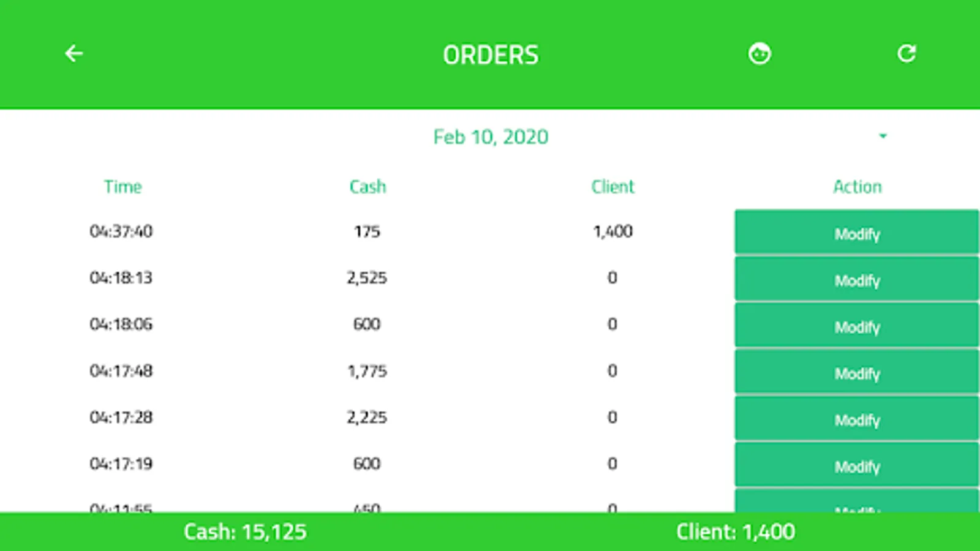This screenshot has height=551, width=980.
Task: Click the smiley face icon in header
Action: (759, 54)
